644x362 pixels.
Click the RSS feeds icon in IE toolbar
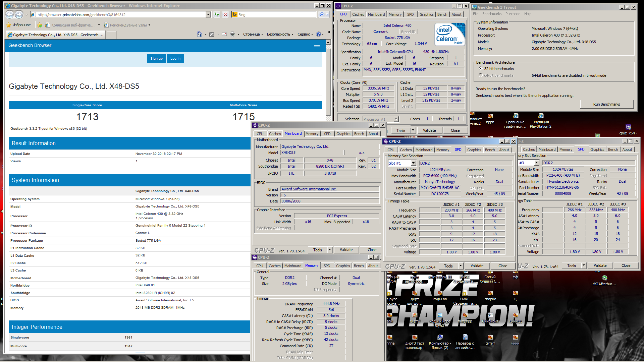212,34
